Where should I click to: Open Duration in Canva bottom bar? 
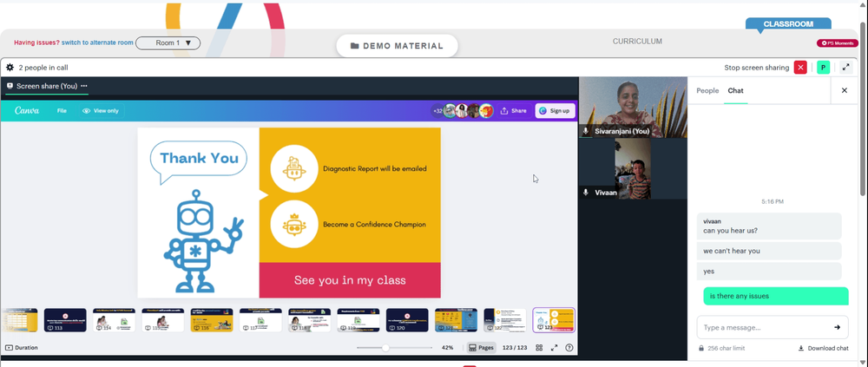click(x=23, y=348)
